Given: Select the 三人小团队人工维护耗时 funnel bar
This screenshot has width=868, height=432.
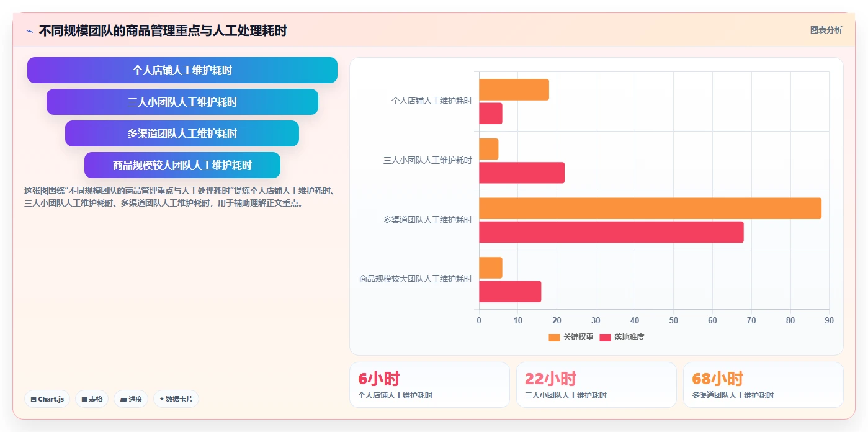Looking at the screenshot, I should (x=182, y=102).
